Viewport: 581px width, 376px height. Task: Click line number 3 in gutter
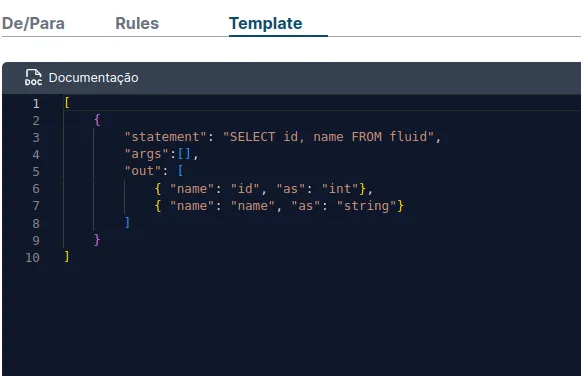(36, 137)
